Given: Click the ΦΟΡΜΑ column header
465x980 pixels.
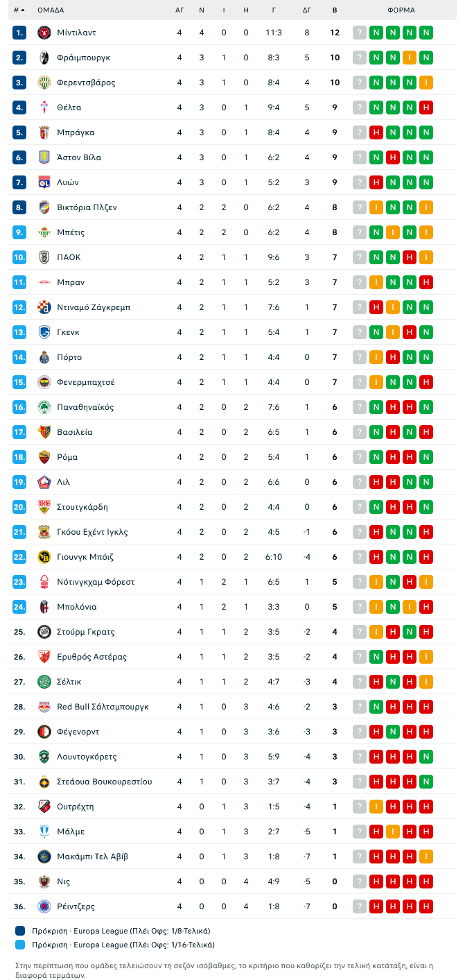Looking at the screenshot, I should (401, 10).
